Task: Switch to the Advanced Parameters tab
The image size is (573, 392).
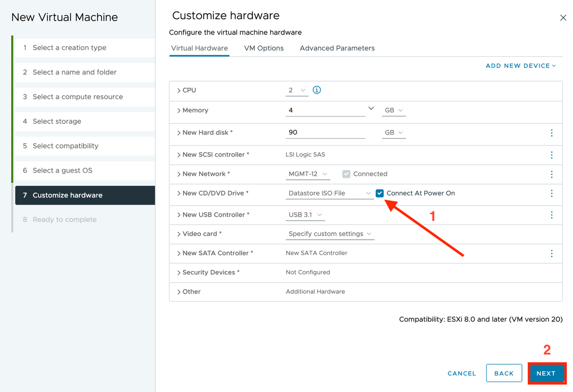Action: tap(337, 48)
